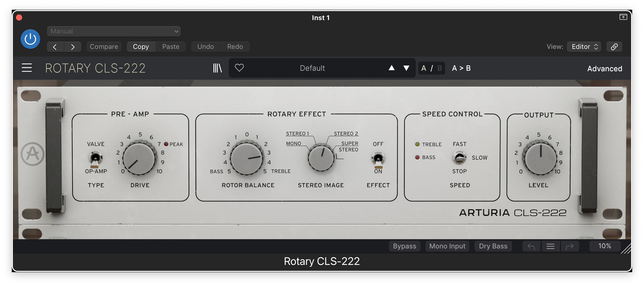Toggle the plugin power button
Viewport: 644px width, 286px height.
click(30, 39)
